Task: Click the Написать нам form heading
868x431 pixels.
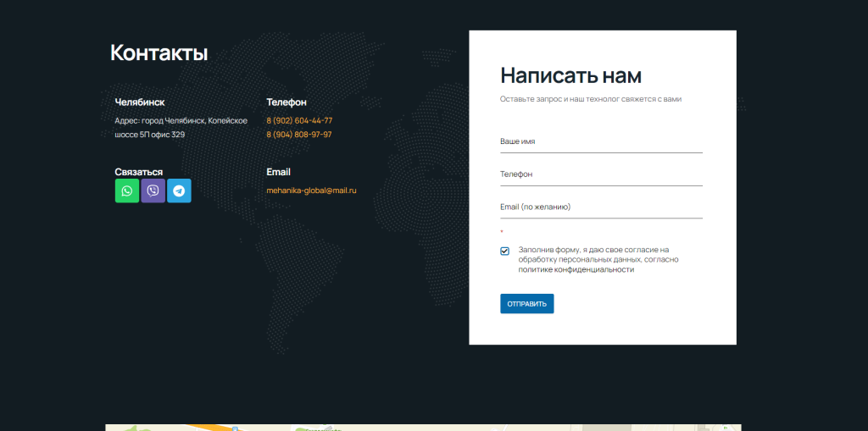Action: point(570,75)
